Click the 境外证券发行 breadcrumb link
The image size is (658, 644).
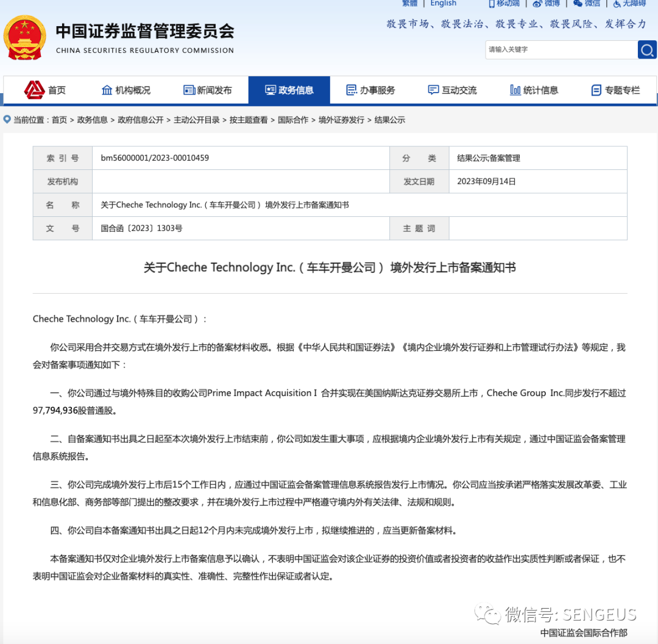coord(341,120)
